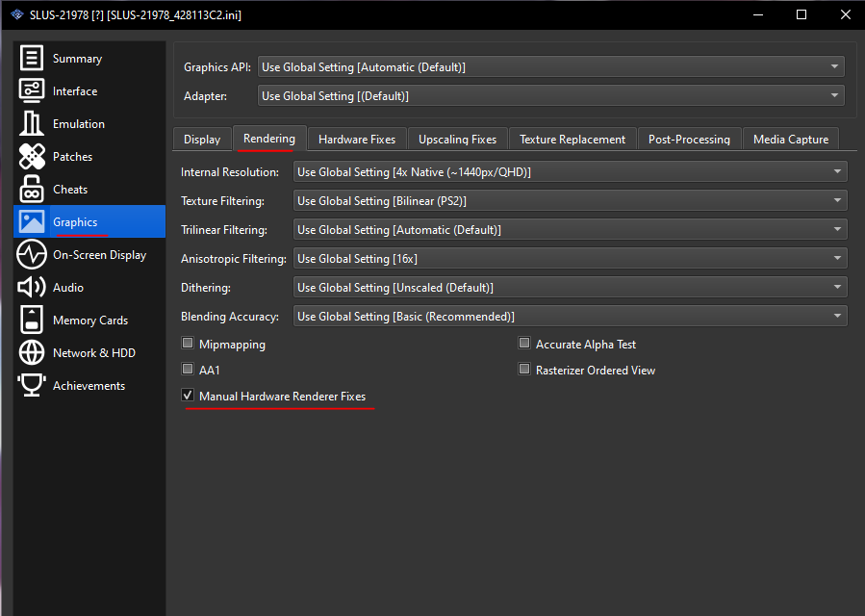
Task: Open the Trilinear Filtering dropdown
Action: pyautogui.click(x=570, y=230)
